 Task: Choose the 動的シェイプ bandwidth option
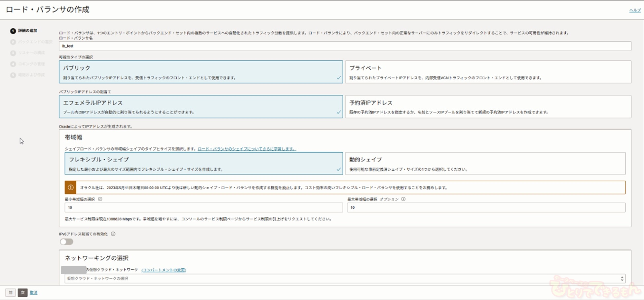pos(485,164)
